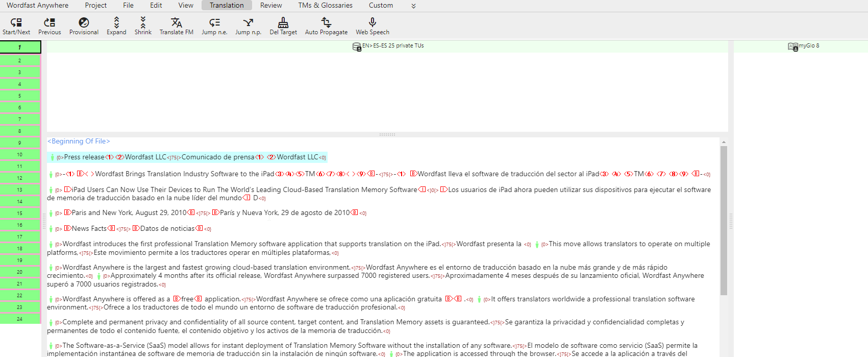Select segment number 20 in the list
Viewport: 868px width, 357px height.
coord(20,272)
